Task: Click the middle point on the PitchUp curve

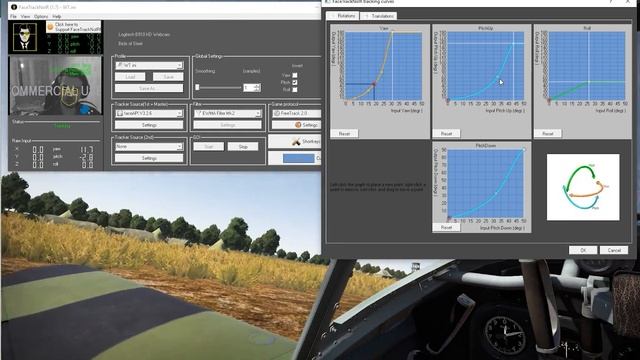Action: pyautogui.click(x=497, y=77)
